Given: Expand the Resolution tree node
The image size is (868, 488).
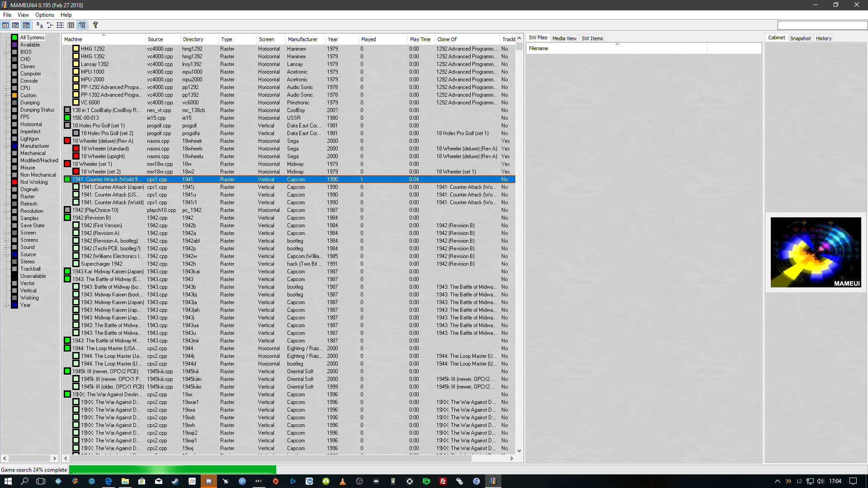Looking at the screenshot, I should pyautogui.click(x=6, y=211).
